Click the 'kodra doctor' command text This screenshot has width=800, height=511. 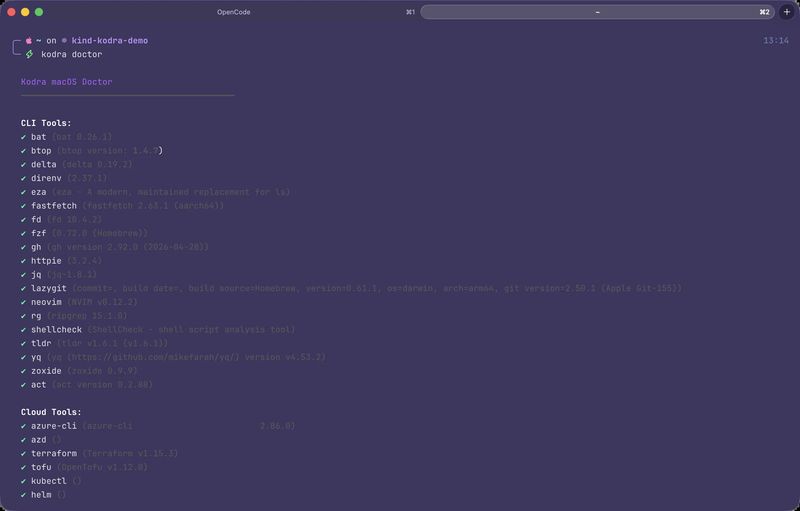(x=71, y=54)
